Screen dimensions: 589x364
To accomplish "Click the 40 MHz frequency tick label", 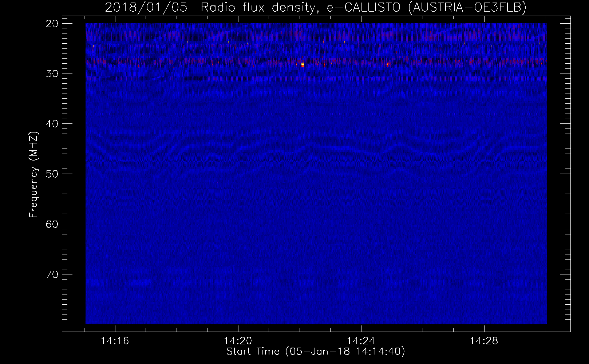I will 53,124.
